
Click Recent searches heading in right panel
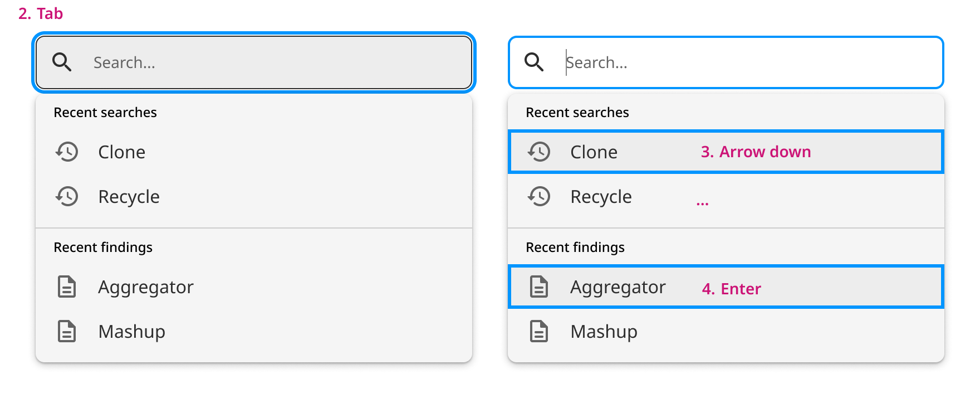pos(577,113)
